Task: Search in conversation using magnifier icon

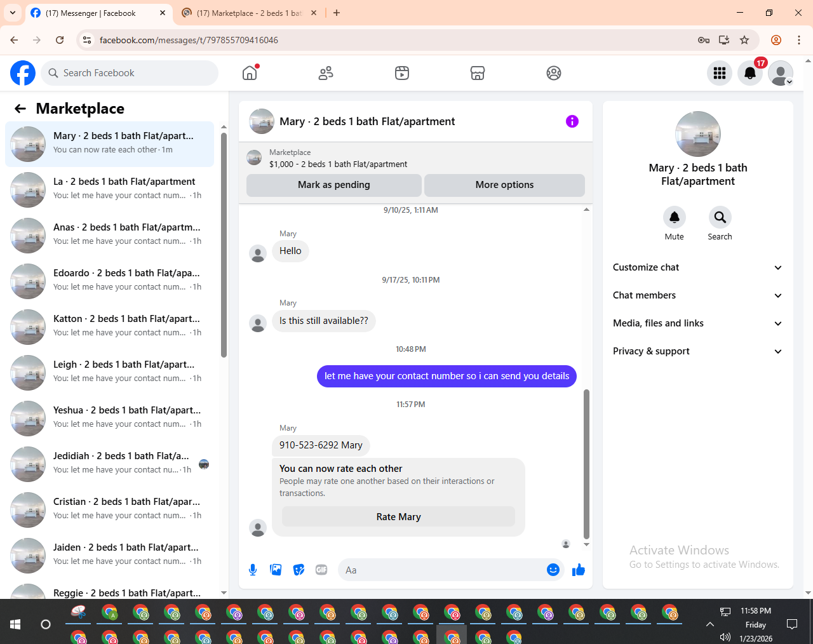Action: tap(720, 217)
